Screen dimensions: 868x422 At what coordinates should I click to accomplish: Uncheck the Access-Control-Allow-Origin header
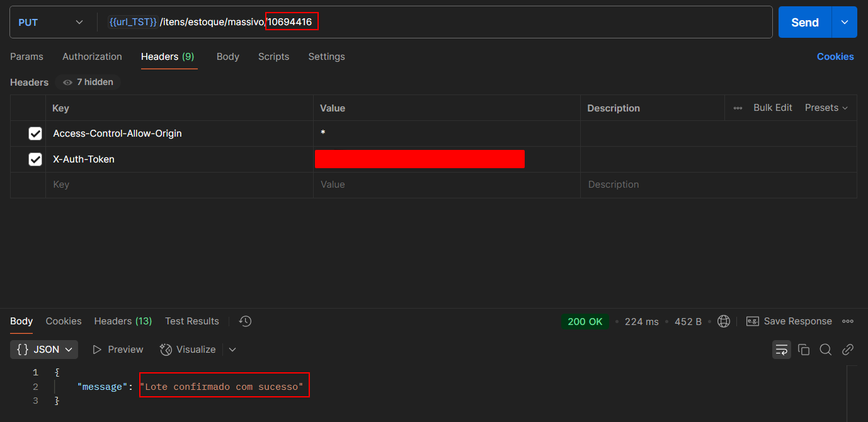35,134
